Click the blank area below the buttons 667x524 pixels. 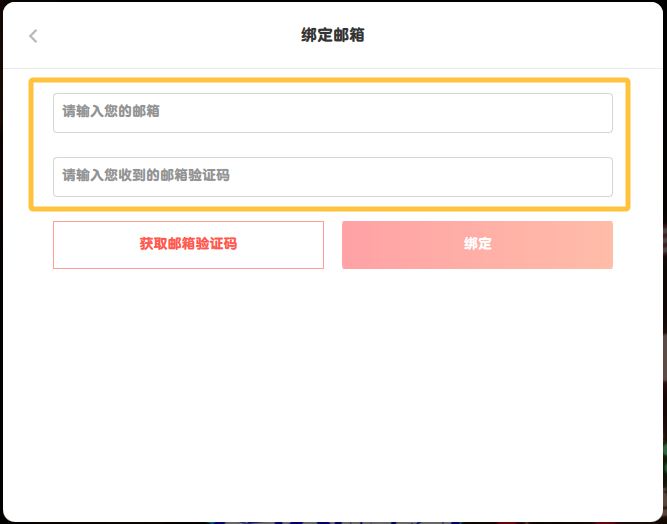[x=333, y=390]
